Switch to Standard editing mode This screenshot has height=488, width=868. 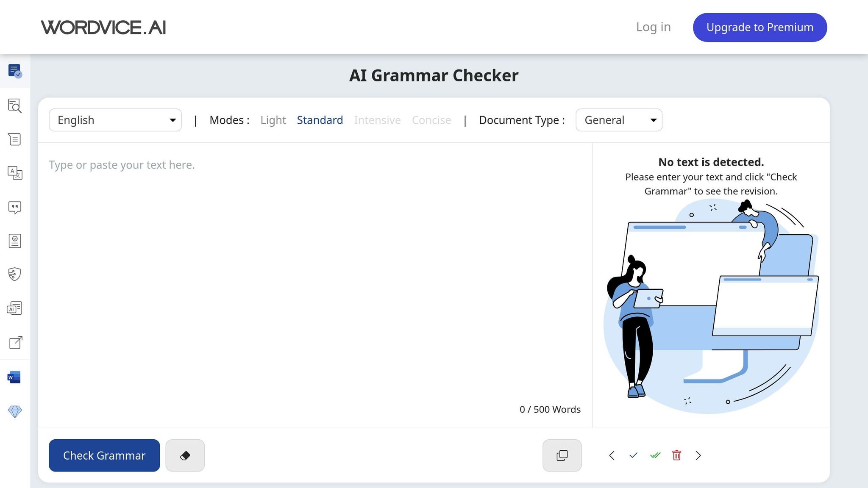click(x=320, y=120)
